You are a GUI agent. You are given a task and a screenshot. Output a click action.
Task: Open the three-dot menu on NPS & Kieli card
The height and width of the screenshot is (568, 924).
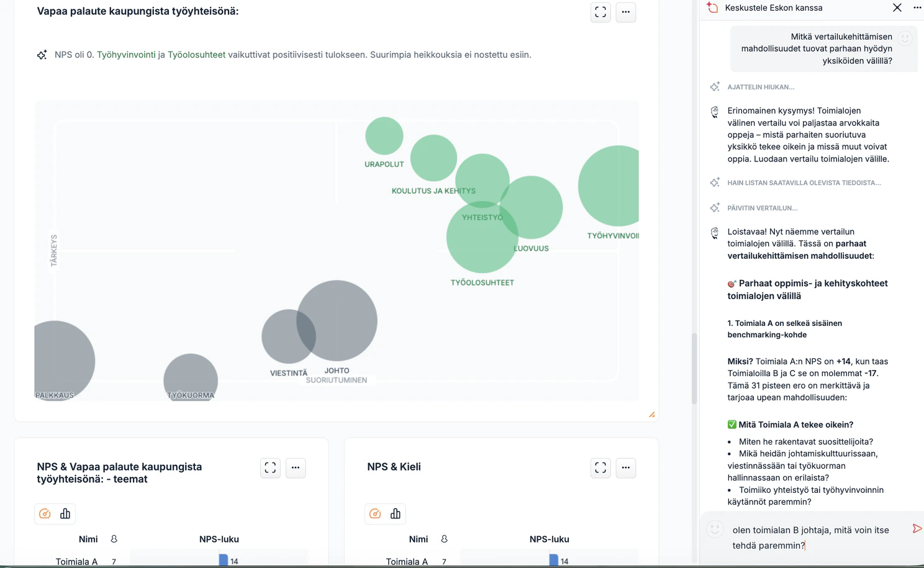coord(625,467)
